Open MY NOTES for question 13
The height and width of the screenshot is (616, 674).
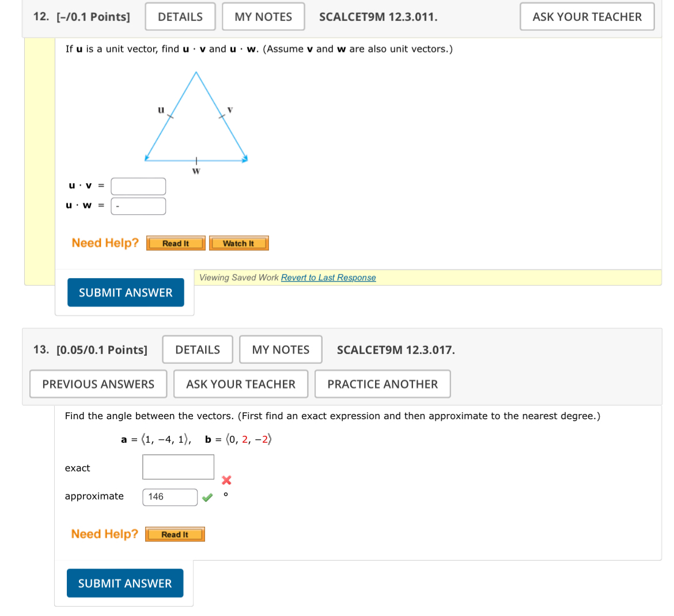tap(281, 349)
